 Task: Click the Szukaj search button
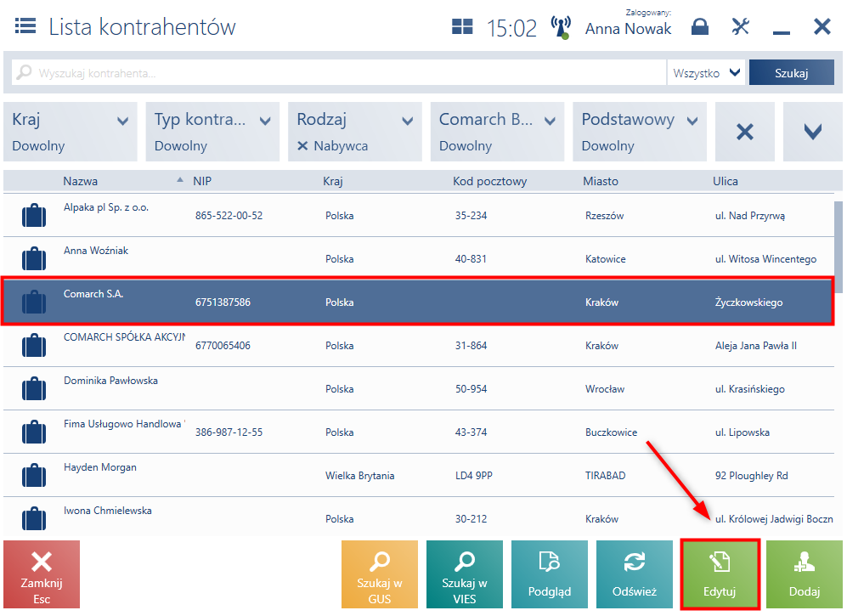[792, 72]
